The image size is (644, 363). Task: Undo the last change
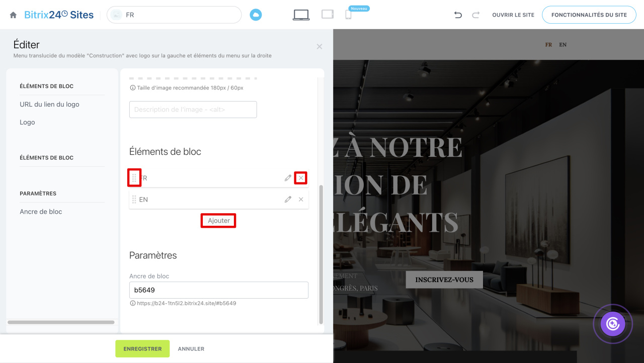458,15
